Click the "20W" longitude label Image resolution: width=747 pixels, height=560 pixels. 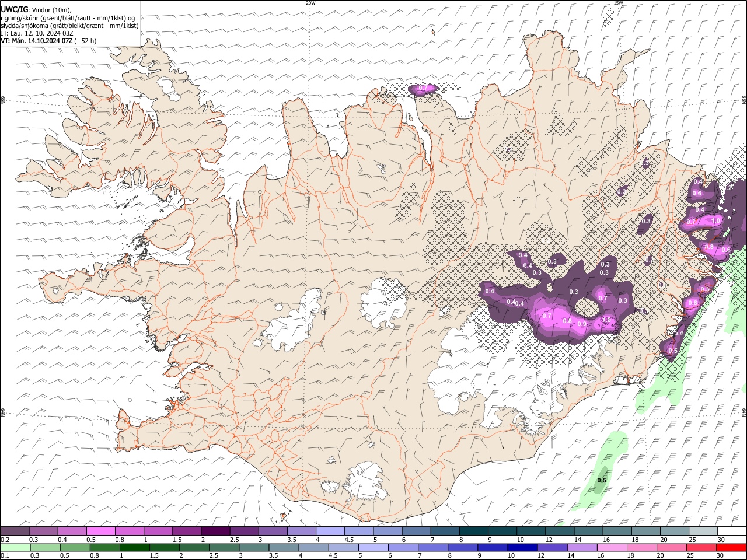(310, 3)
